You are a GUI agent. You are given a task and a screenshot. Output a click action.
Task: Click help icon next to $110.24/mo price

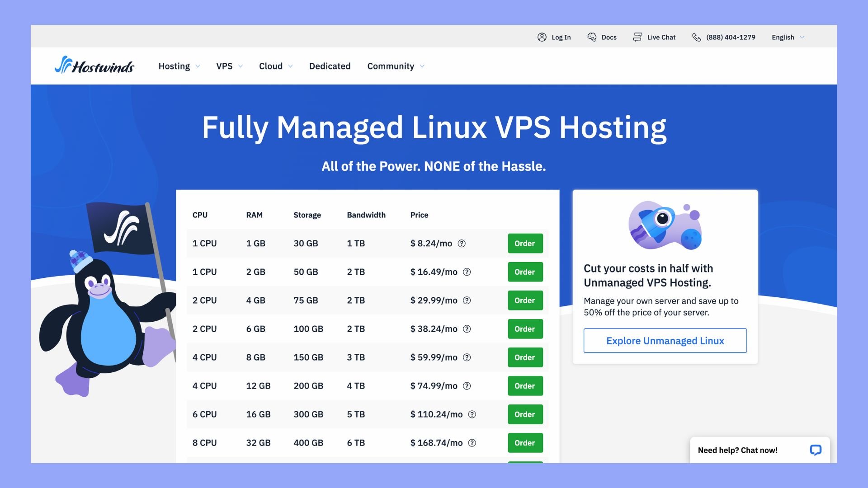coord(472,414)
